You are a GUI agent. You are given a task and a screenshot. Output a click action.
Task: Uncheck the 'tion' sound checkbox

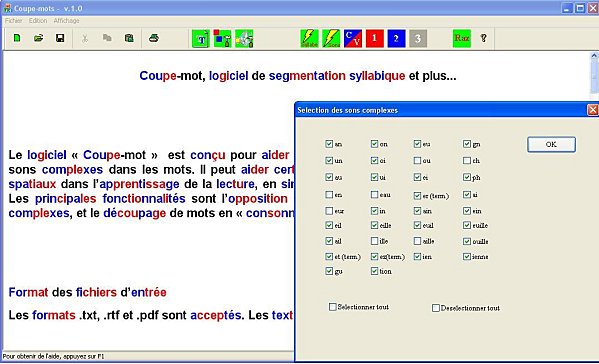point(374,271)
